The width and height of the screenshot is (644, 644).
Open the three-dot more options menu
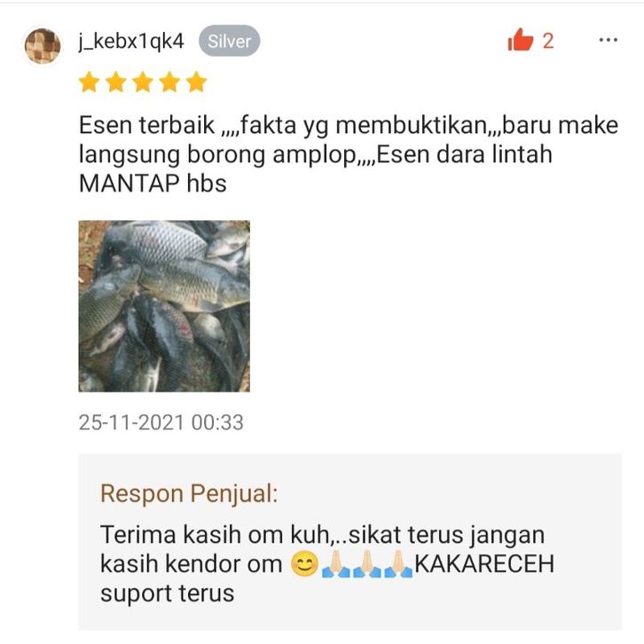click(x=609, y=40)
